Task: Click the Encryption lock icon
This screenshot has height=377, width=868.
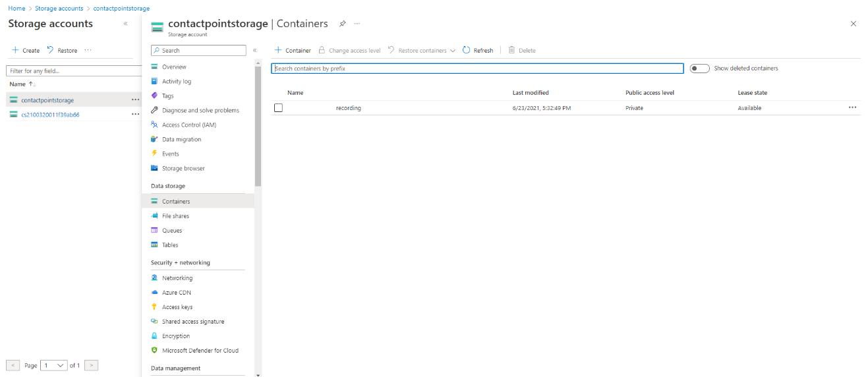Action: coord(154,336)
